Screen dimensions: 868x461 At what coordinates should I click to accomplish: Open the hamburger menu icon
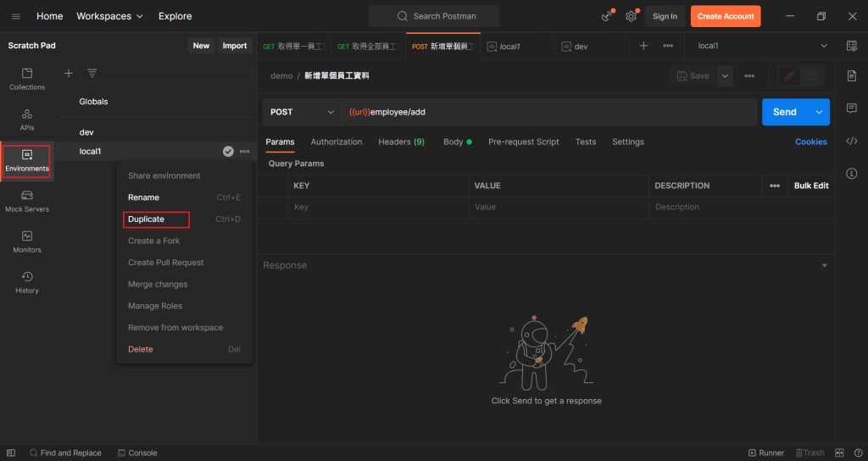tap(15, 17)
